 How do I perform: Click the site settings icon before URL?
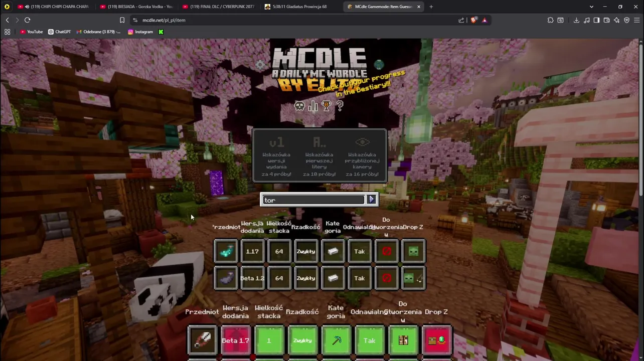pos(135,20)
